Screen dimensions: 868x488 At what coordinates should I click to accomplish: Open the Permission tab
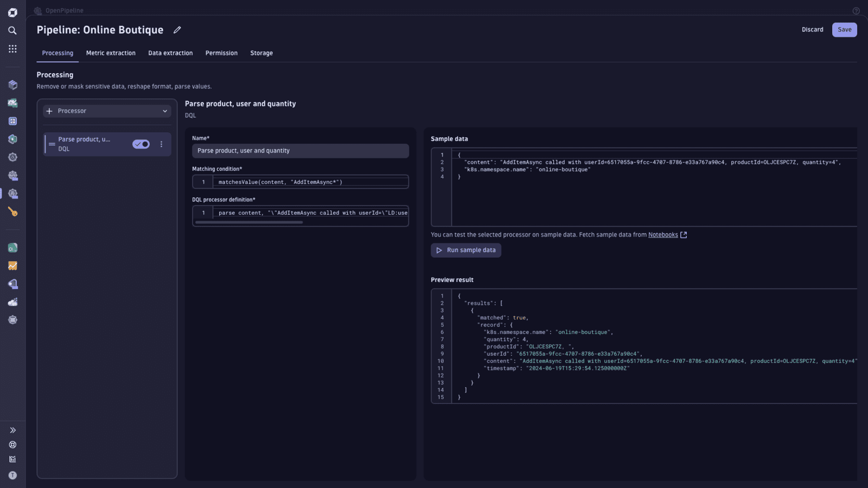(221, 53)
